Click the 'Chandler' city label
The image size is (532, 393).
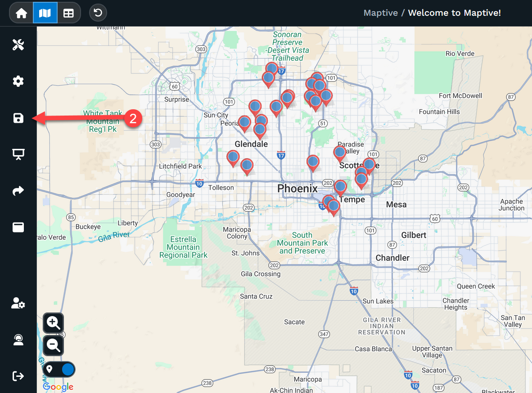(x=392, y=258)
